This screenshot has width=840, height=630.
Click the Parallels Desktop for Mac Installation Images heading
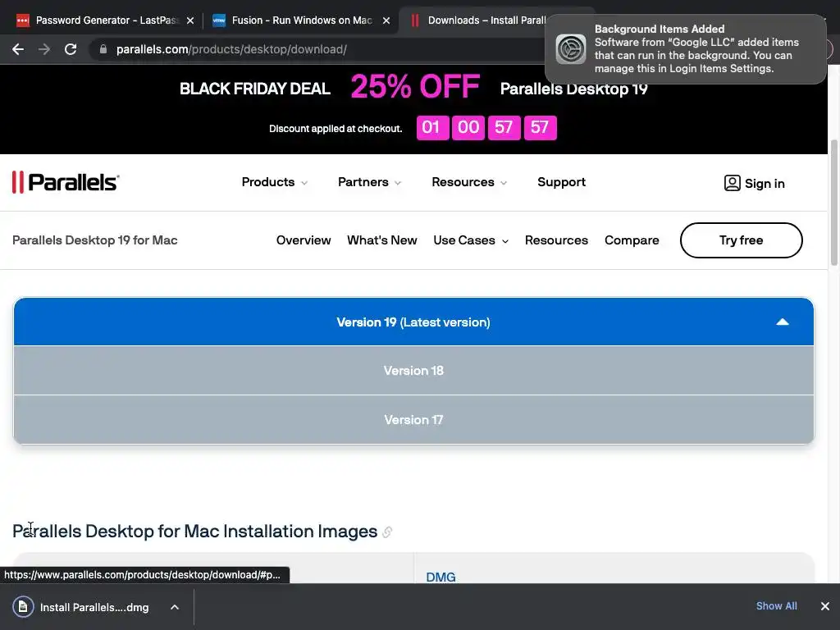pos(195,531)
